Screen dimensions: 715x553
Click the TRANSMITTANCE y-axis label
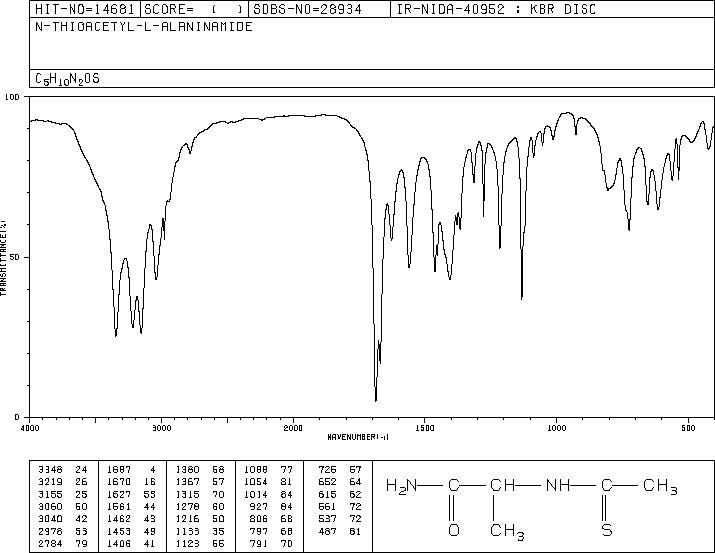click(x=5, y=255)
